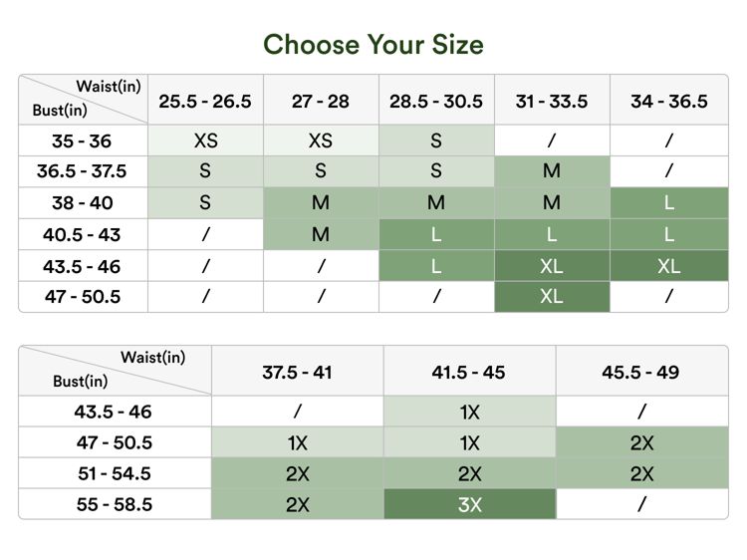The height and width of the screenshot is (560, 747).
Task: Click the Choose Your Size heading
Action: [373, 44]
